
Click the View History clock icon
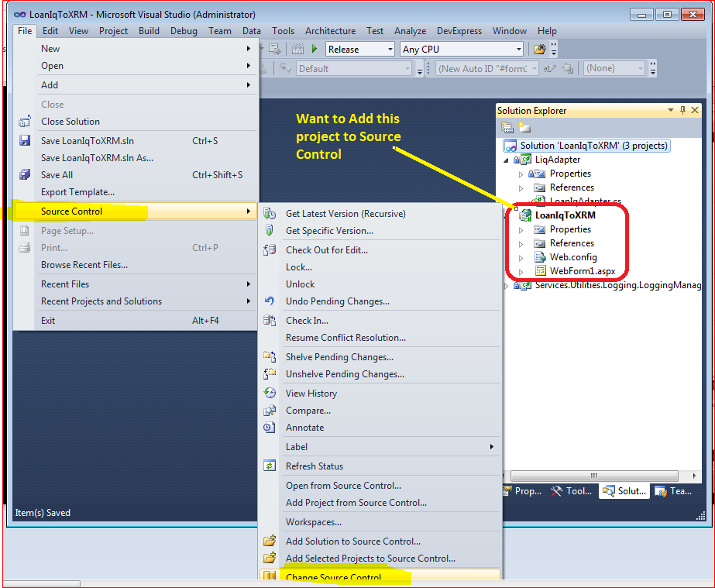[270, 393]
